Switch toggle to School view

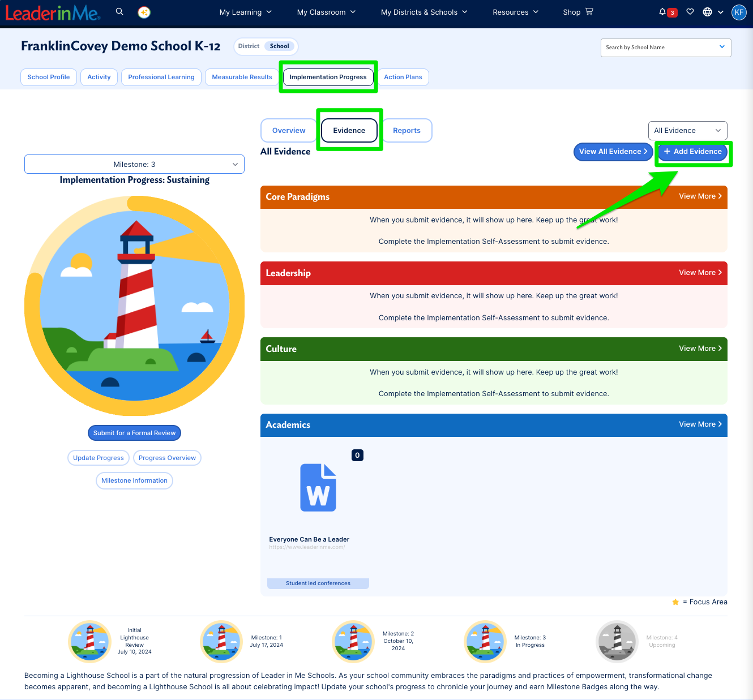(279, 46)
